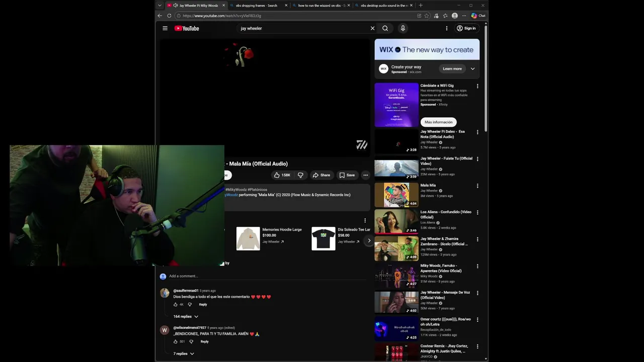The image size is (644, 362).
Task: Open options for the WiFi Gig ad
Action: pos(477,86)
